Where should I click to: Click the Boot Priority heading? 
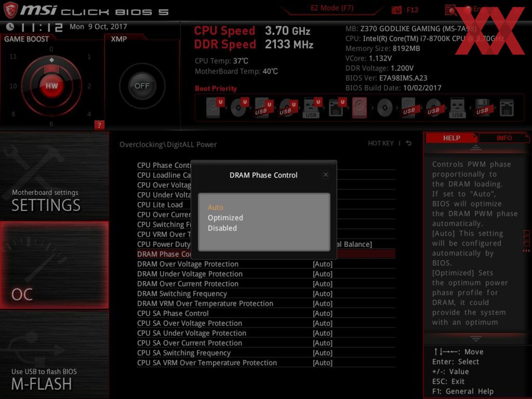coord(216,88)
